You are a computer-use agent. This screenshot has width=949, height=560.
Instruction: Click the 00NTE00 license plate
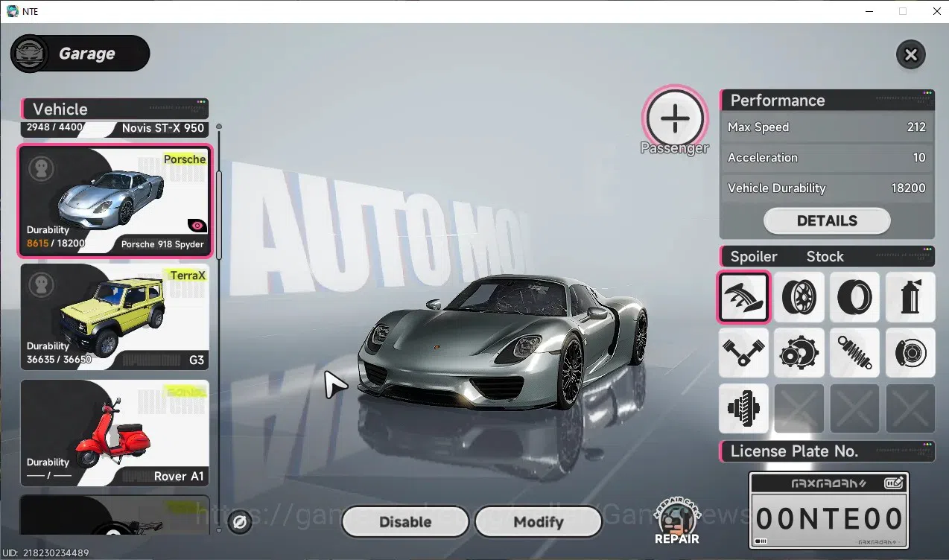829,519
